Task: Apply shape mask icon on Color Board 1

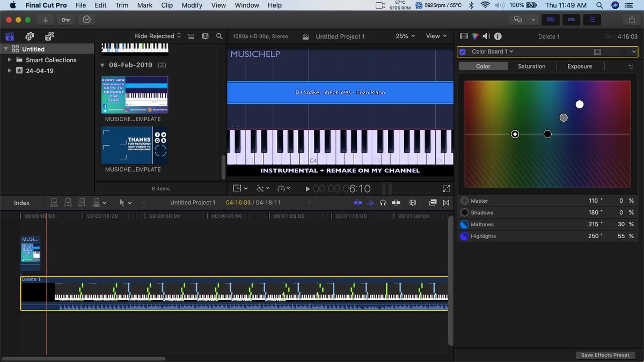Action: pos(597,51)
